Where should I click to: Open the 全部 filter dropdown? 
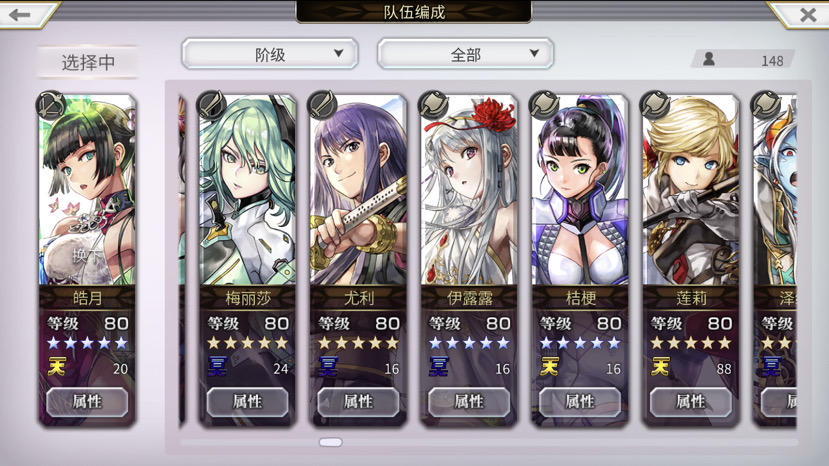(x=465, y=54)
